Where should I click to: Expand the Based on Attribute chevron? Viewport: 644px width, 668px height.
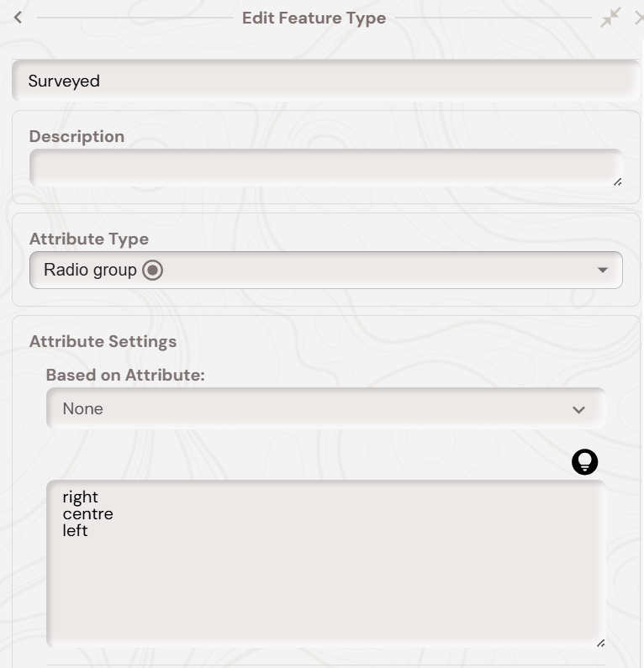578,410
